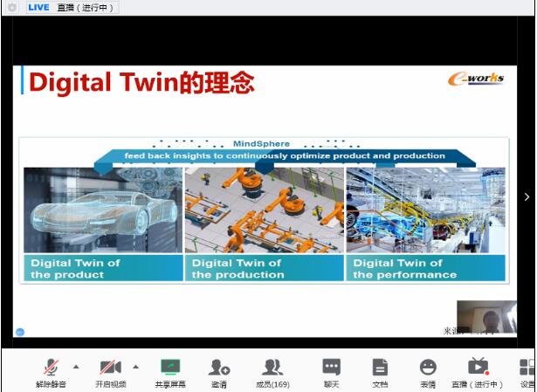Open the Documents (文档) icon
This screenshot has width=537, height=392.
[380, 368]
